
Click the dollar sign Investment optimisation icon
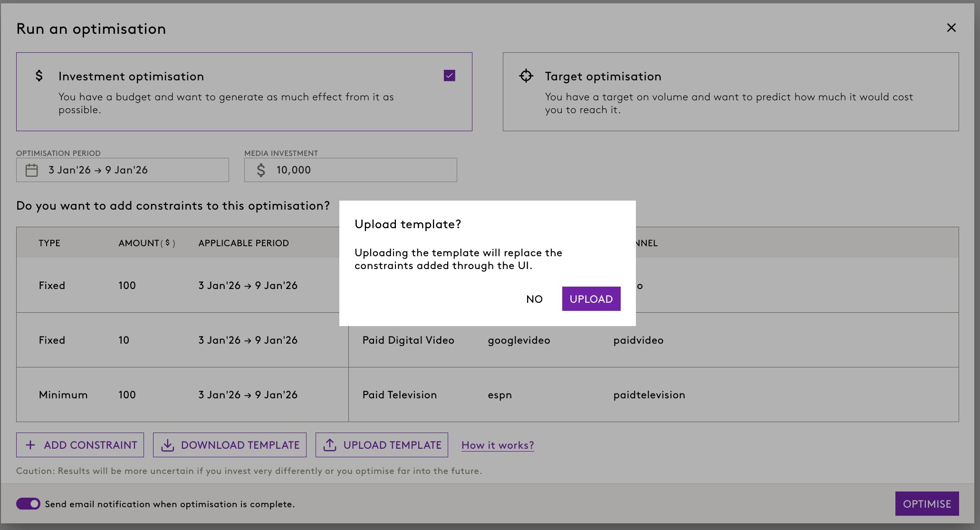(39, 76)
